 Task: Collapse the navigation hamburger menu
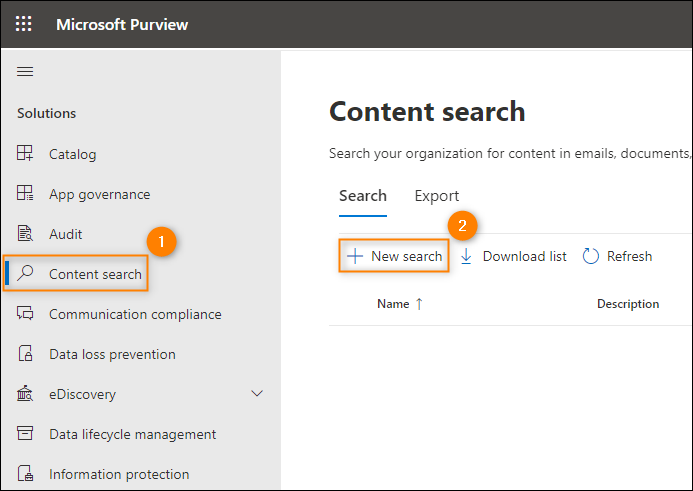[x=25, y=71]
